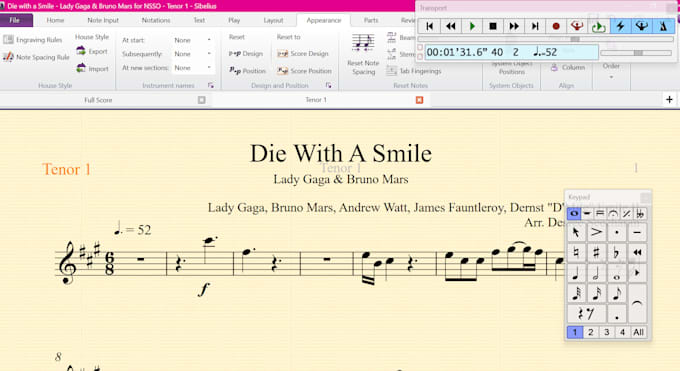Open Note Spacing Rule

pyautogui.click(x=36, y=57)
